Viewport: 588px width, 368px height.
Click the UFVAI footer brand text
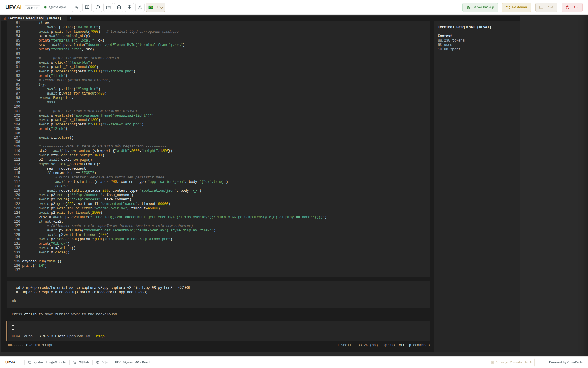pyautogui.click(x=11, y=362)
